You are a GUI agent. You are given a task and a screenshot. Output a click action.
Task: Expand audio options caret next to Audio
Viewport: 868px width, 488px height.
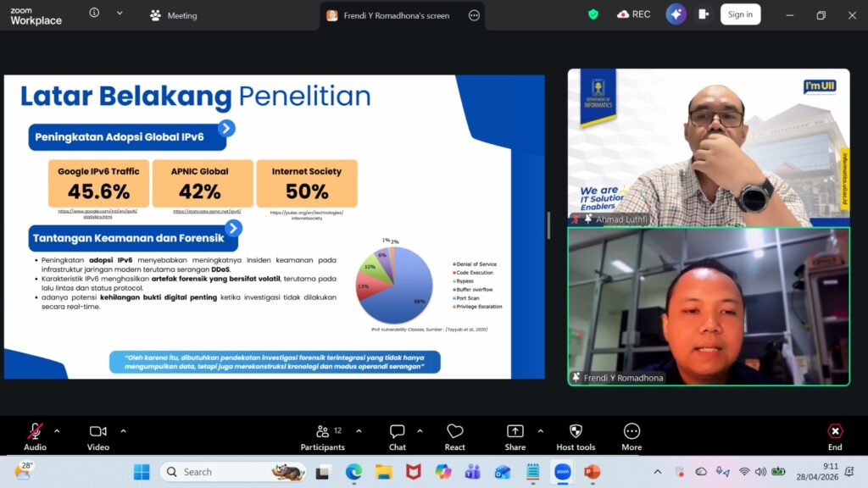(57, 430)
